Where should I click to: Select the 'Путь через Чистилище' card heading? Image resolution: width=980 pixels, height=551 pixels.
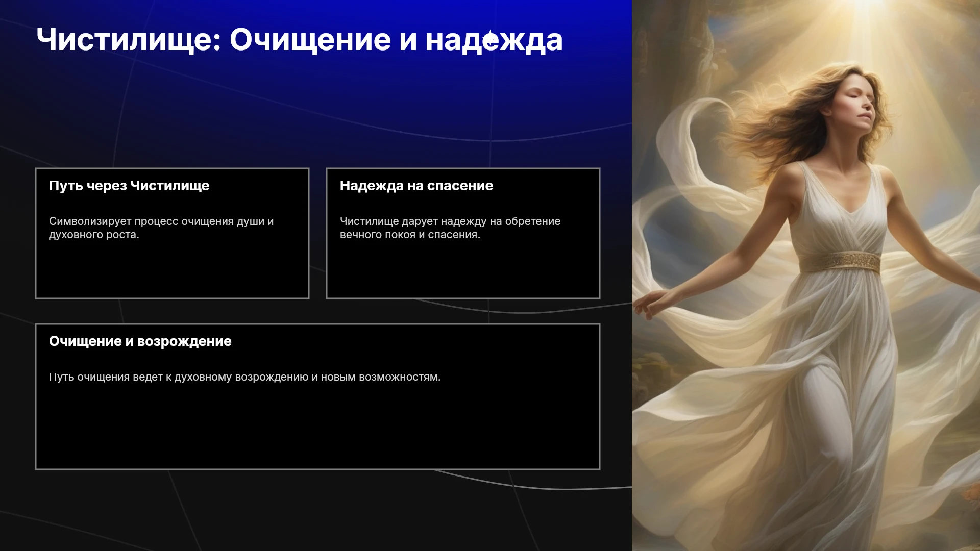pos(129,186)
